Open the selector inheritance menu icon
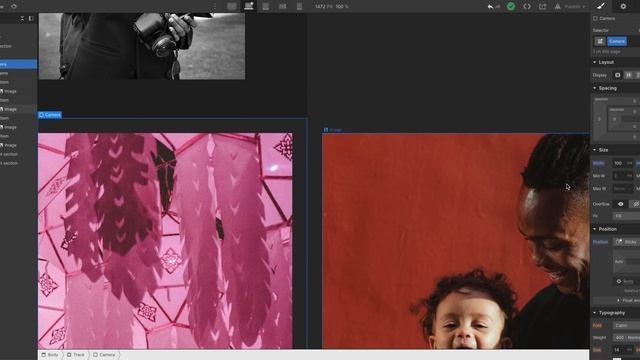 click(x=600, y=41)
